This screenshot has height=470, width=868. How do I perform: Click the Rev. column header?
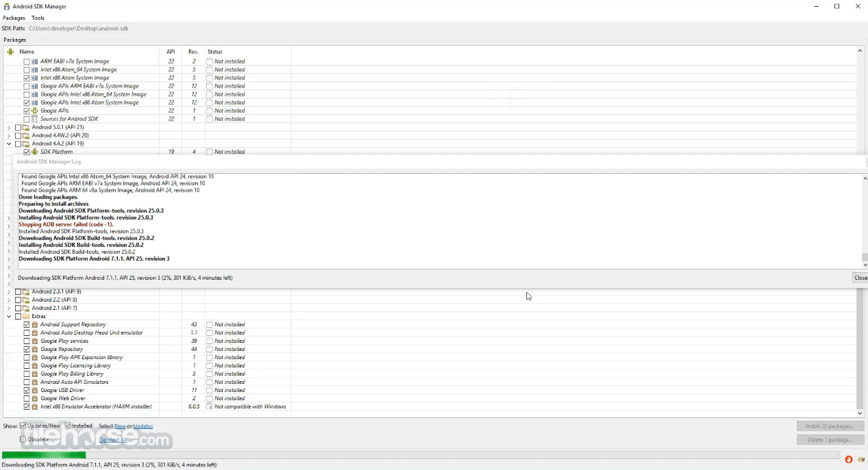pos(193,51)
